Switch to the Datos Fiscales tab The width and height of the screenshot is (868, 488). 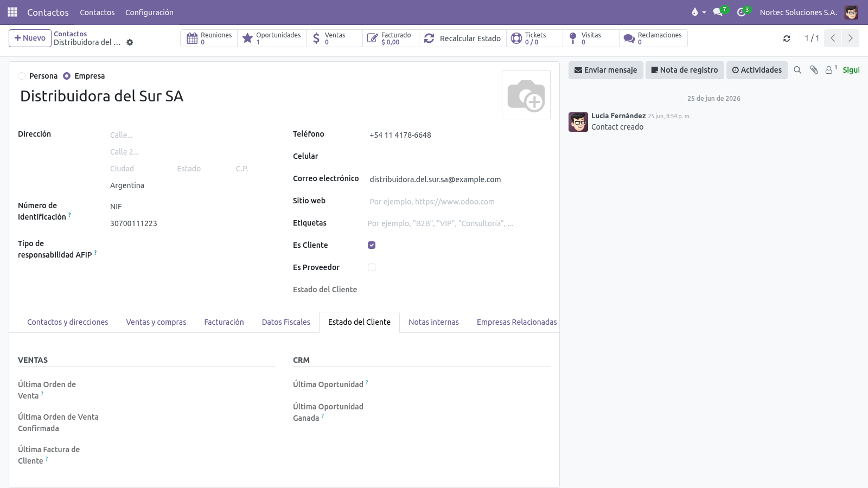point(286,322)
